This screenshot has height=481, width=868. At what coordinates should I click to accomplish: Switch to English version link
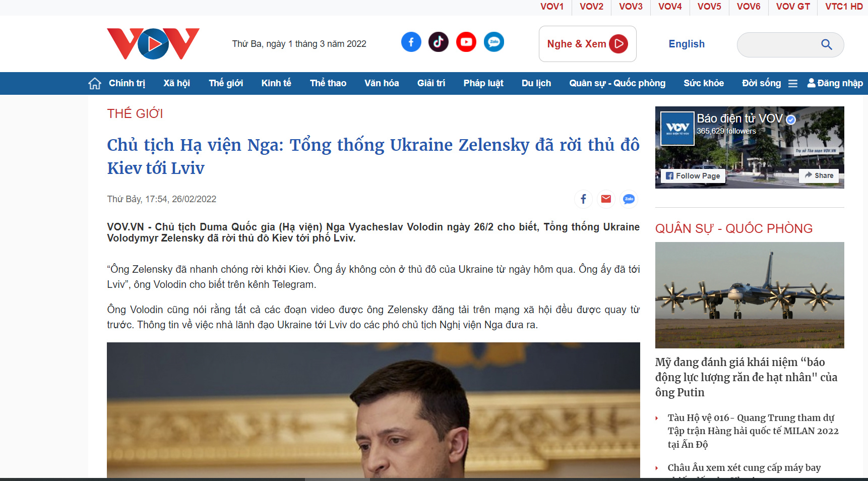(687, 44)
